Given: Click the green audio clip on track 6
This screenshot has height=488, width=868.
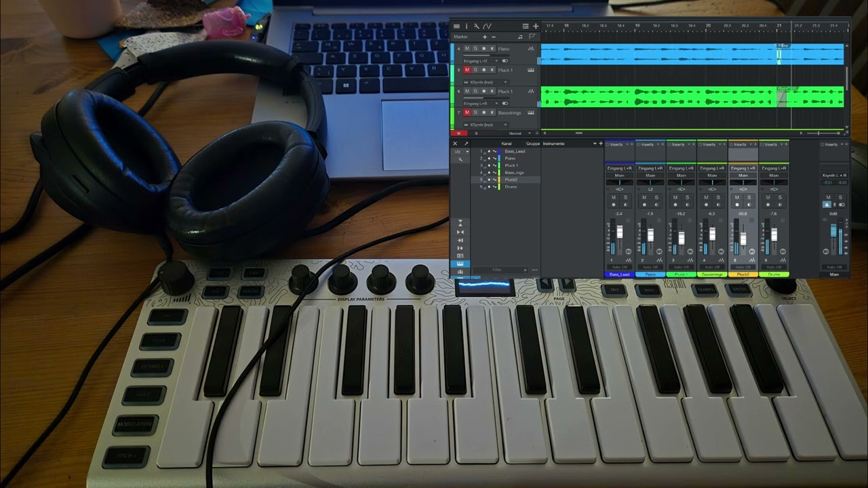Looking at the screenshot, I should (692, 96).
